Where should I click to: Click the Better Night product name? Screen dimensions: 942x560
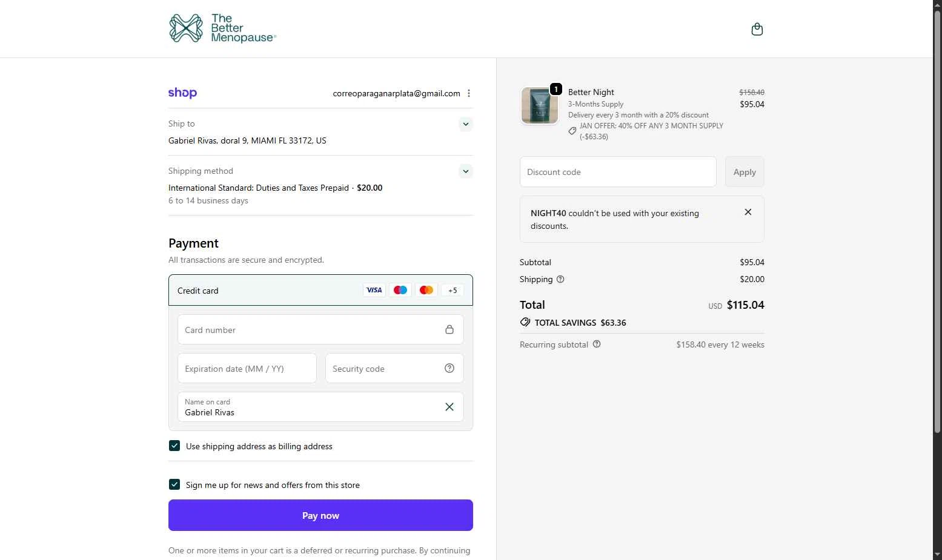click(591, 92)
